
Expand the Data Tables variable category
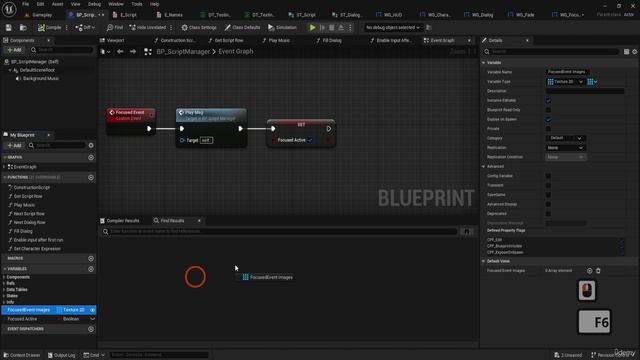[4, 290]
